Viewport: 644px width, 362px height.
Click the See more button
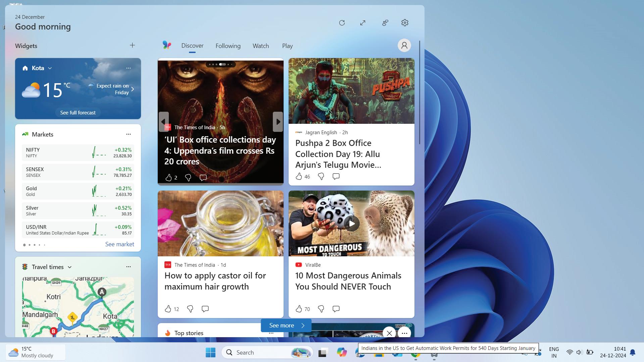pos(286,325)
